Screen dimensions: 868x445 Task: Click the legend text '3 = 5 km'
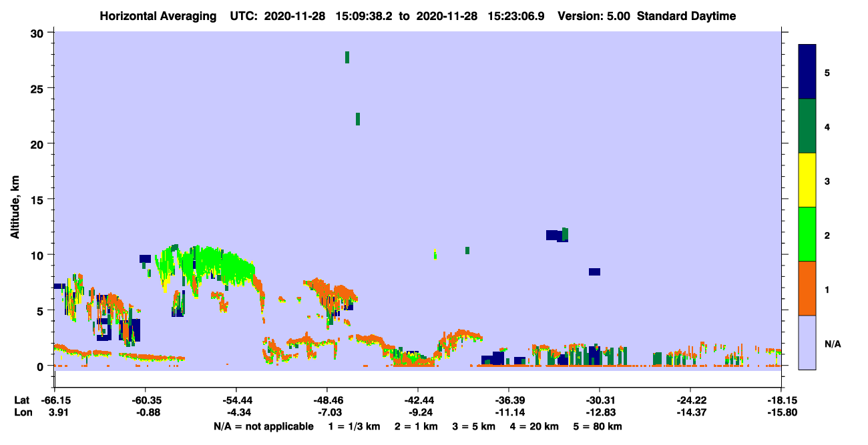click(474, 426)
